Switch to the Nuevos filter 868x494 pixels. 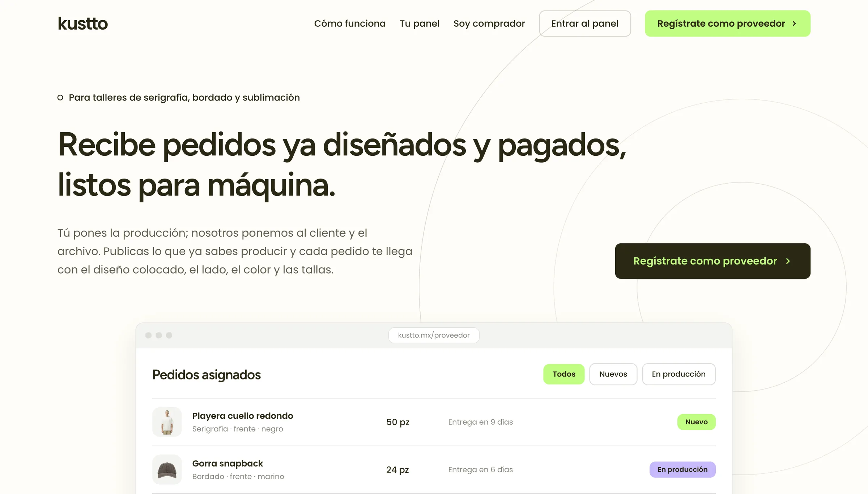coord(613,374)
